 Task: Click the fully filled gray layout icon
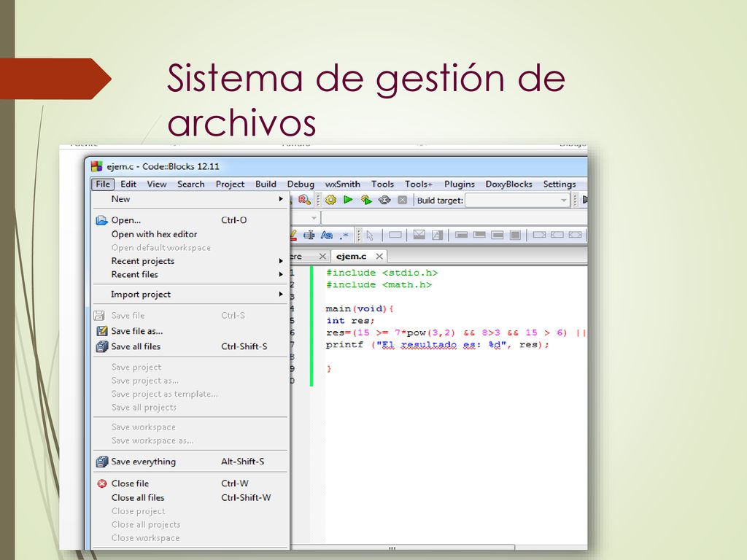tap(515, 235)
